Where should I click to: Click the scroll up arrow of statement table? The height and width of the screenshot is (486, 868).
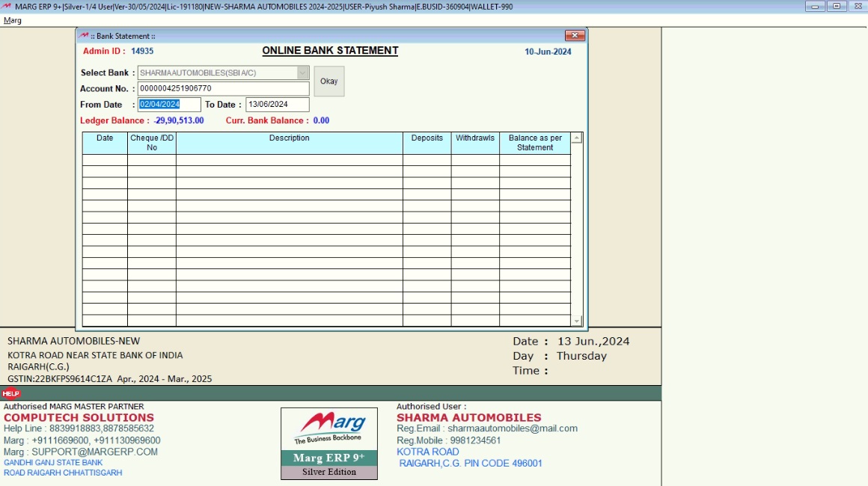coord(576,138)
